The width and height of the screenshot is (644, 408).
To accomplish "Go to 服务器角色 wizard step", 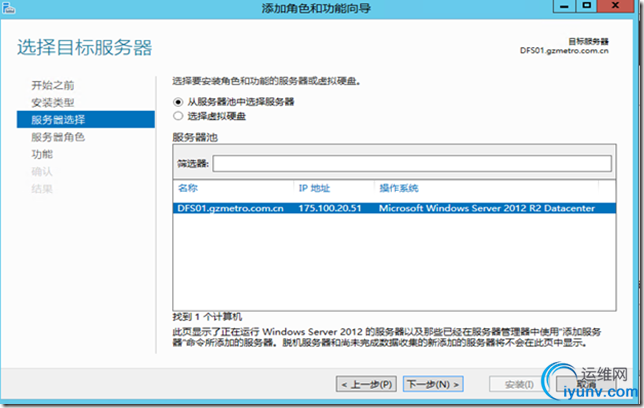I will 58,137.
